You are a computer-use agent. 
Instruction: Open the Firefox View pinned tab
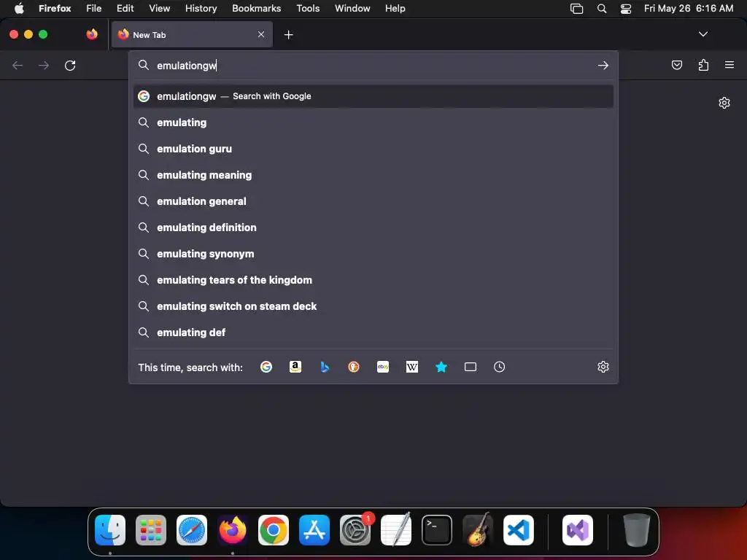pyautogui.click(x=92, y=34)
